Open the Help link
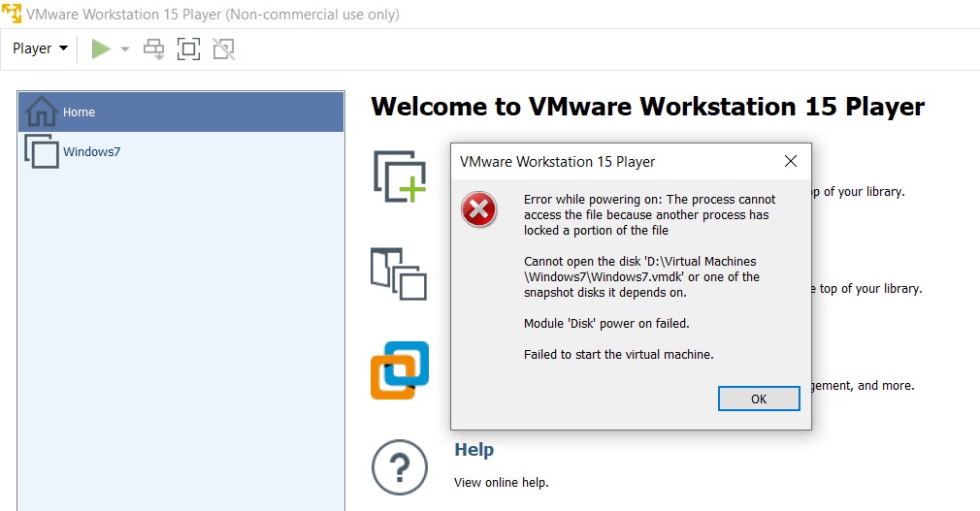Screen dimensions: 980x511 click(474, 449)
